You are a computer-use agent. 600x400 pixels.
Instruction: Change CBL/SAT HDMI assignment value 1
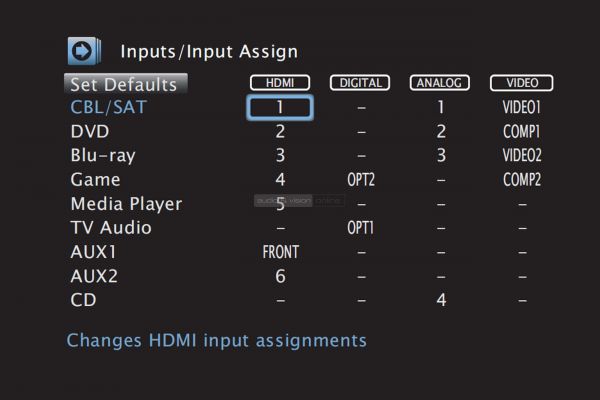click(x=280, y=107)
